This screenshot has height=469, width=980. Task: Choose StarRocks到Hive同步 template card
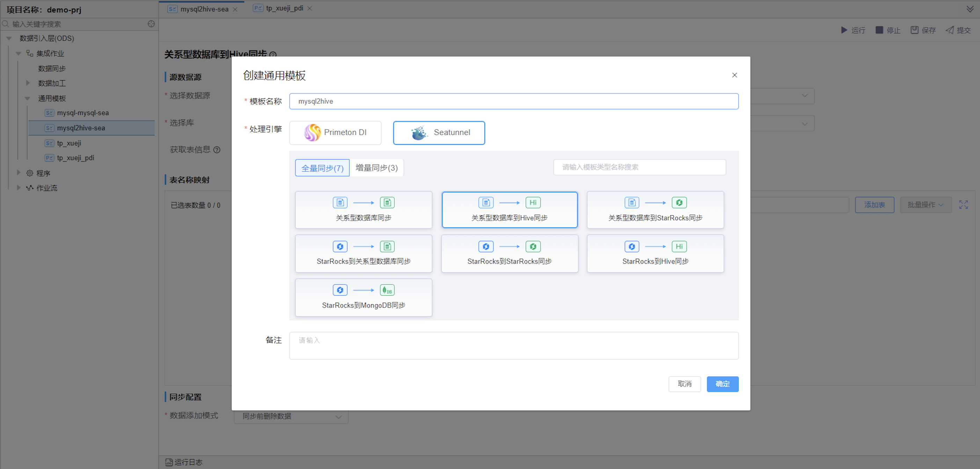click(x=655, y=253)
